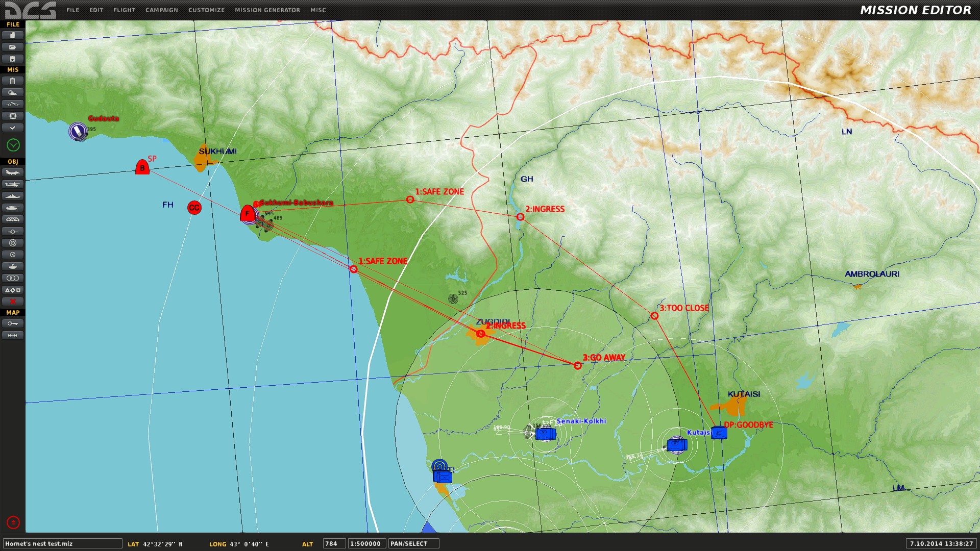Click the checkmark mission options icon
Screen dimensions: 980x551
13,128
